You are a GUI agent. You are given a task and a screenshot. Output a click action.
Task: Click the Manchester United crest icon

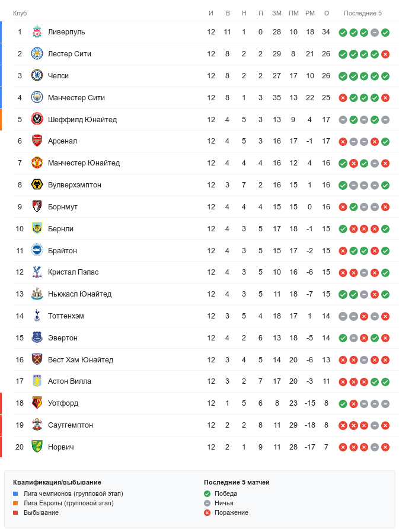pyautogui.click(x=37, y=163)
